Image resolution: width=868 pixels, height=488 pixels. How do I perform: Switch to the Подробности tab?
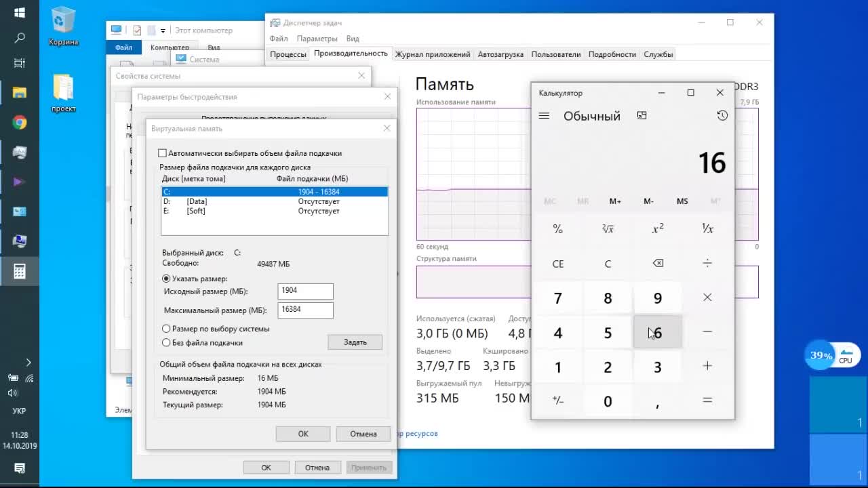pyautogui.click(x=612, y=54)
